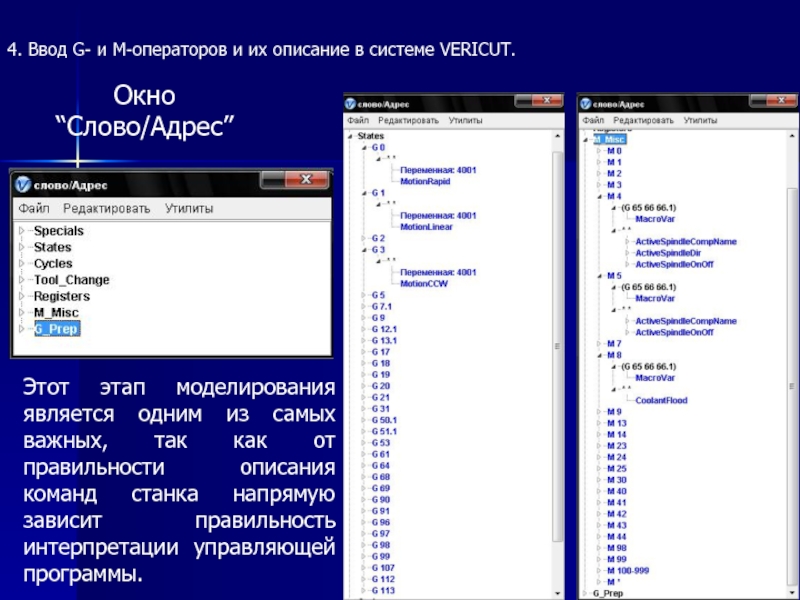
Task: Open Файл menu in the window listing Specials
Action: 33,209
